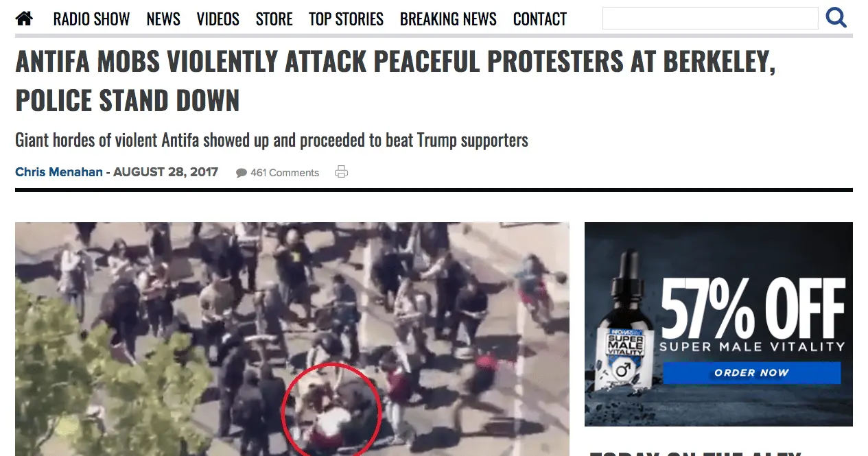Go to the News section
The width and height of the screenshot is (868, 456).
click(x=163, y=19)
